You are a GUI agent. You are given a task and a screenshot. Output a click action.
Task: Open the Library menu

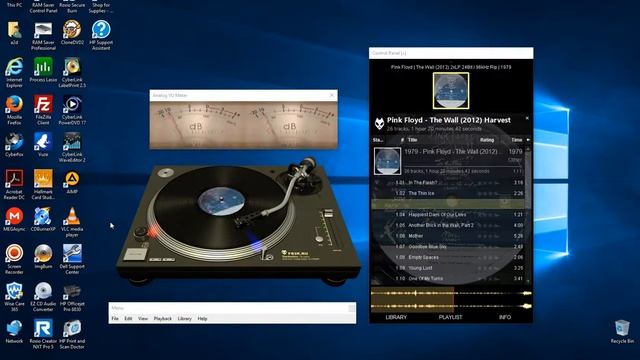tap(184, 318)
